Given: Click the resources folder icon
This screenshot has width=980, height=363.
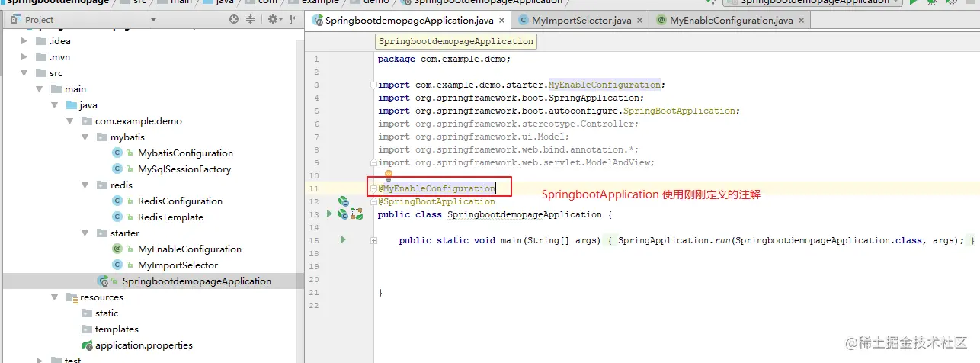Looking at the screenshot, I should click(72, 297).
